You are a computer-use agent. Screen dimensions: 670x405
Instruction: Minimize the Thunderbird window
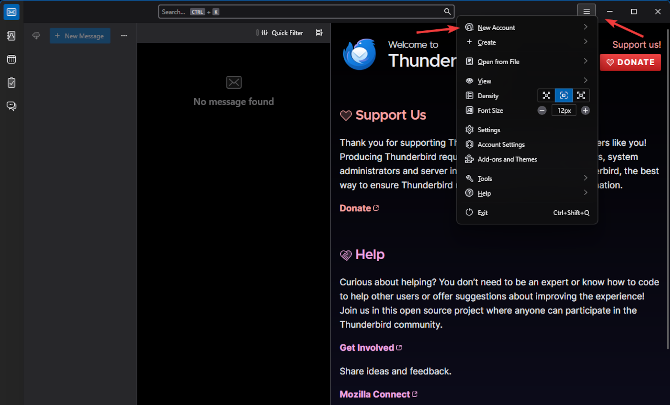coord(610,12)
